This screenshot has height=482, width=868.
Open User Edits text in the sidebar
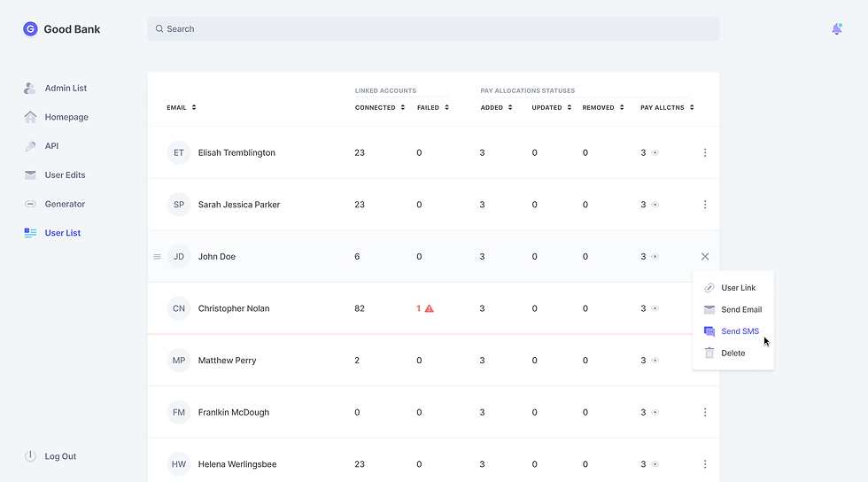(65, 175)
